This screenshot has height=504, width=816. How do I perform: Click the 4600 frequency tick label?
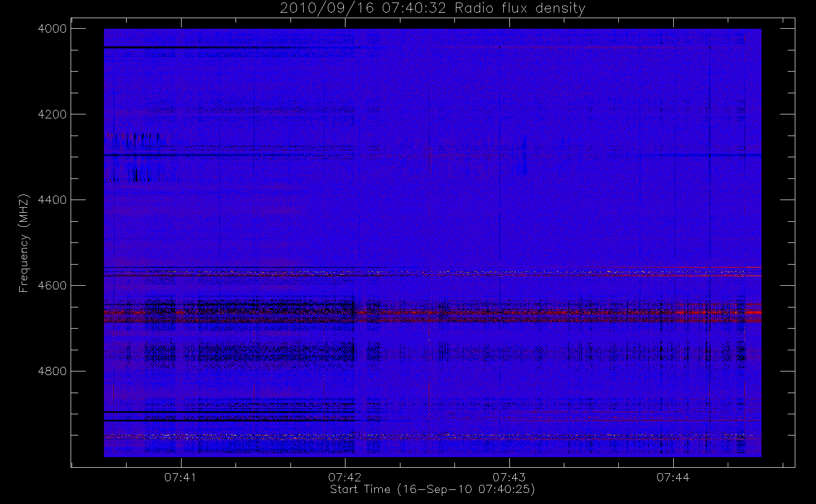(52, 286)
